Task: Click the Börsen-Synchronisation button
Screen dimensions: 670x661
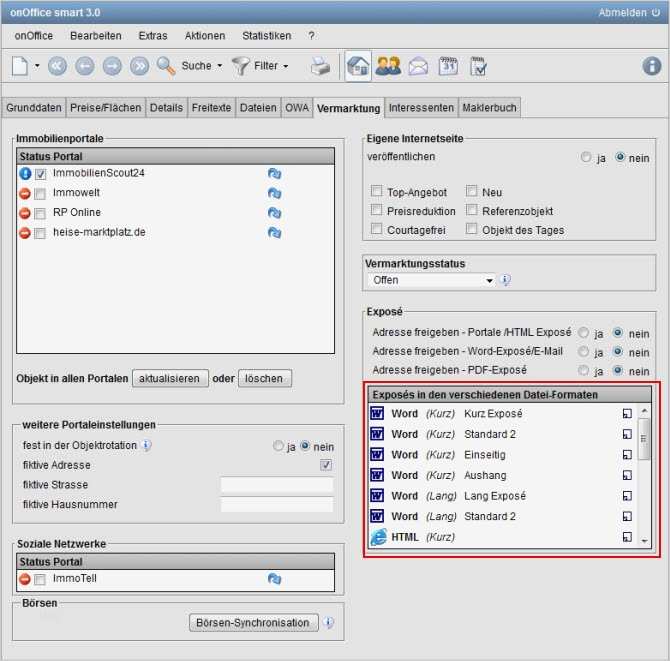Action: (x=254, y=623)
